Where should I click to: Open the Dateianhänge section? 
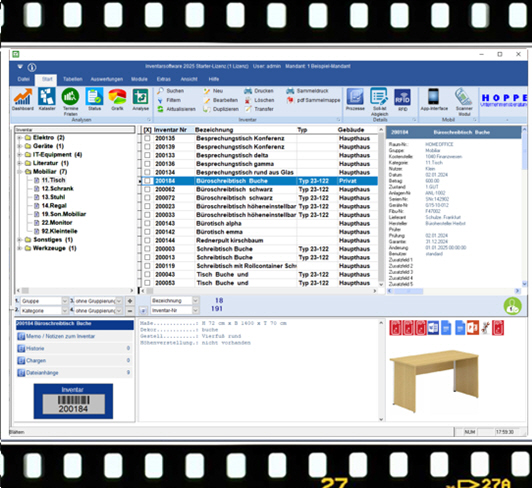(x=74, y=373)
